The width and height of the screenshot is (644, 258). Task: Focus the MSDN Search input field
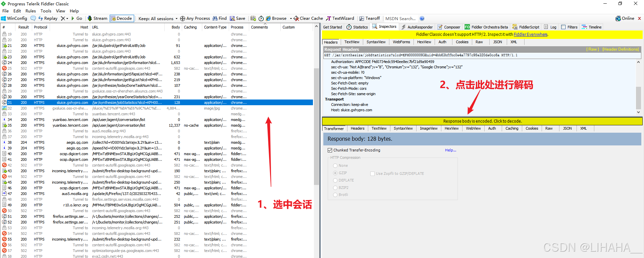(401, 18)
